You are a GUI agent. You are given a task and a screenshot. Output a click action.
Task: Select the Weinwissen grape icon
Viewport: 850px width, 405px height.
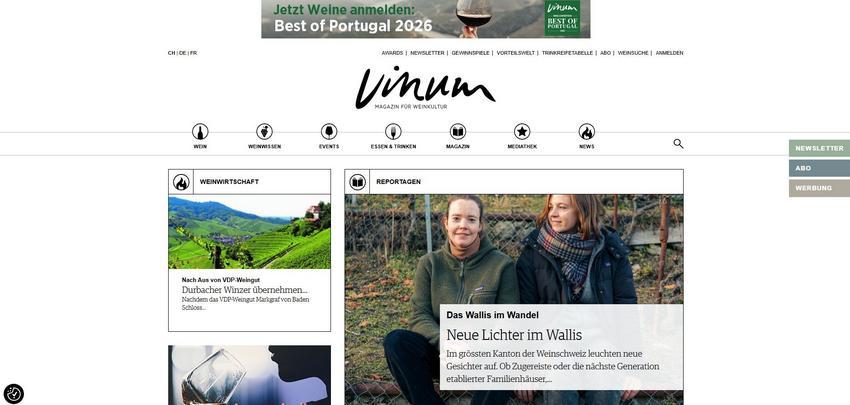click(265, 132)
